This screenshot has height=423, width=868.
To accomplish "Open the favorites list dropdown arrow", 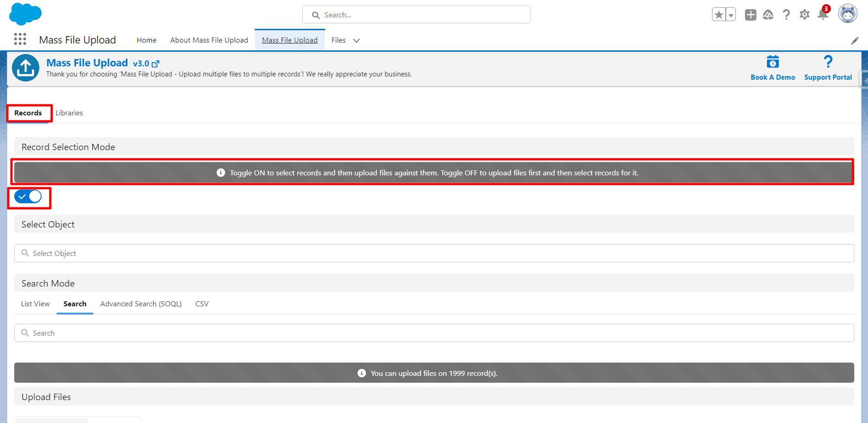I will [x=731, y=15].
